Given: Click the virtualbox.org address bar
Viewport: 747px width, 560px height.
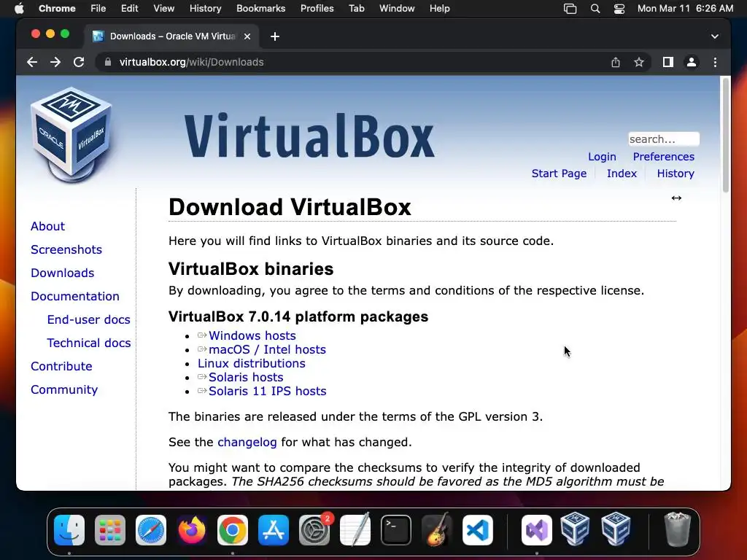Looking at the screenshot, I should point(352,62).
